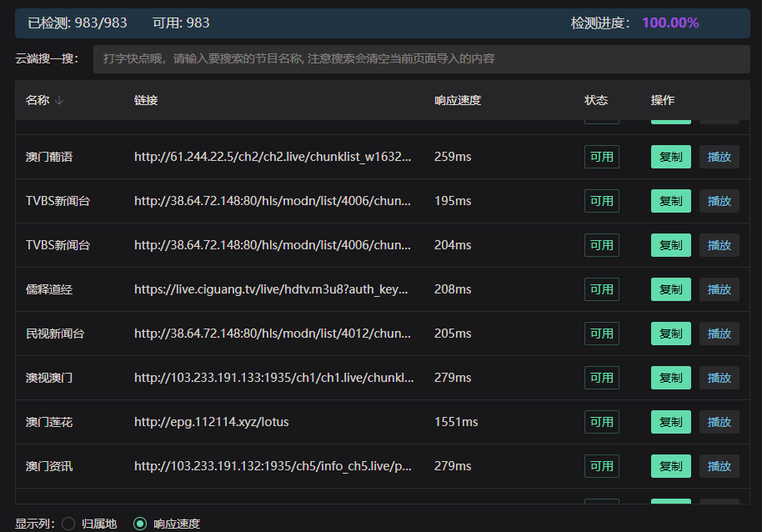Click the live.ciguang.tv link of 儒释道经
The image size is (762, 532).
(272, 289)
